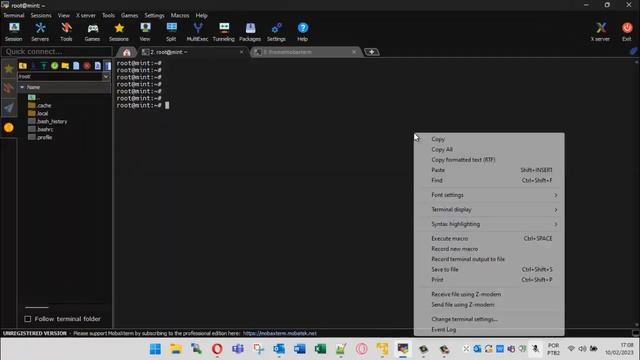640x360 pixels.
Task: Click the red delete icon in SFTP toolbar
Action: coord(87,66)
